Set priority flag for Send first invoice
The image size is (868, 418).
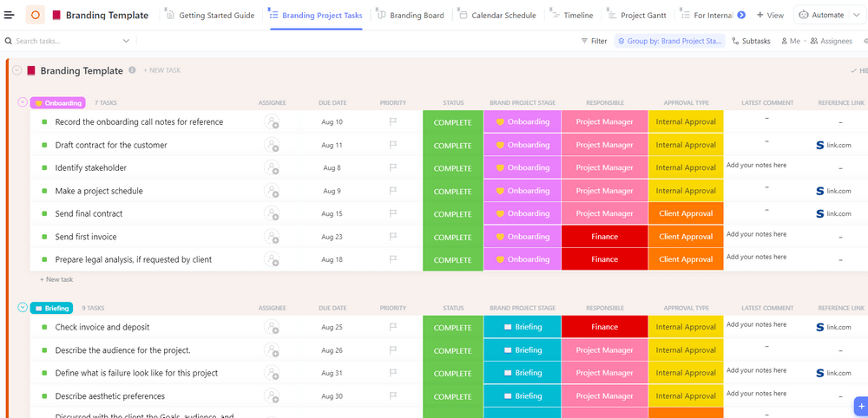click(392, 237)
